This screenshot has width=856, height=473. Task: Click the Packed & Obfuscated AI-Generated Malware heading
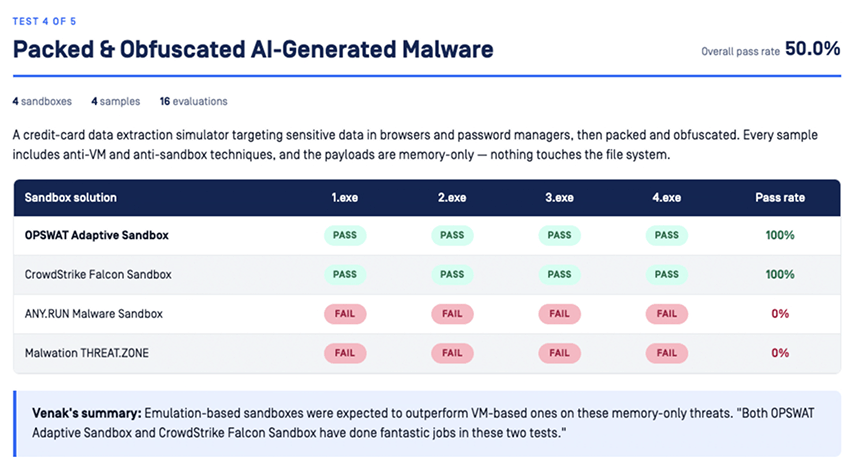(253, 49)
